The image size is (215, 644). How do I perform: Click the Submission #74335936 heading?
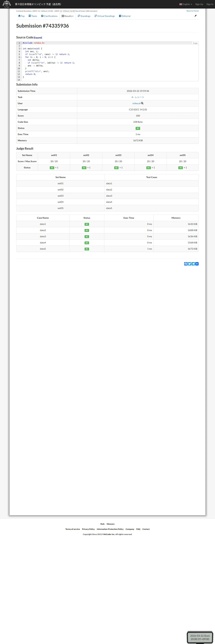pyautogui.click(x=43, y=26)
